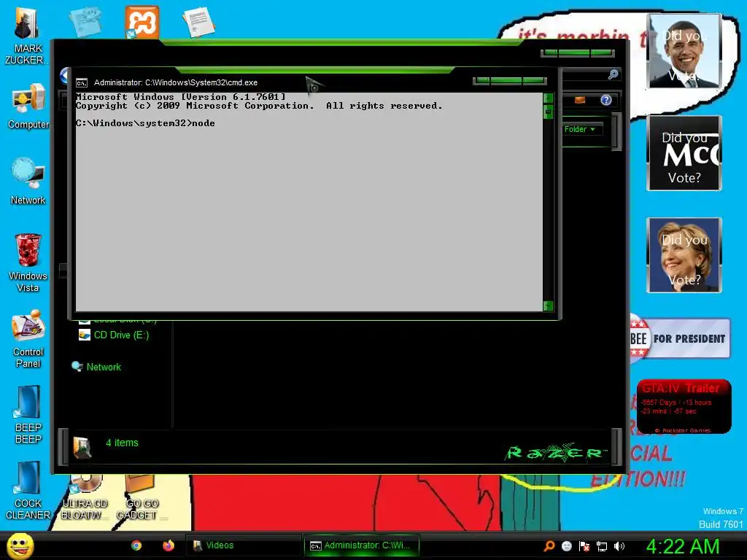Click the C:\Windows\system32>node command line
Screen dimensions: 747x560
coord(145,123)
